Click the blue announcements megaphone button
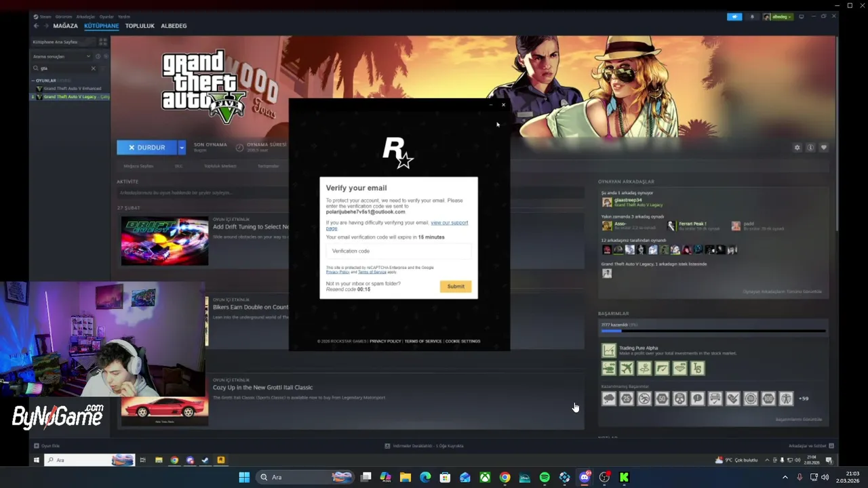 (734, 17)
